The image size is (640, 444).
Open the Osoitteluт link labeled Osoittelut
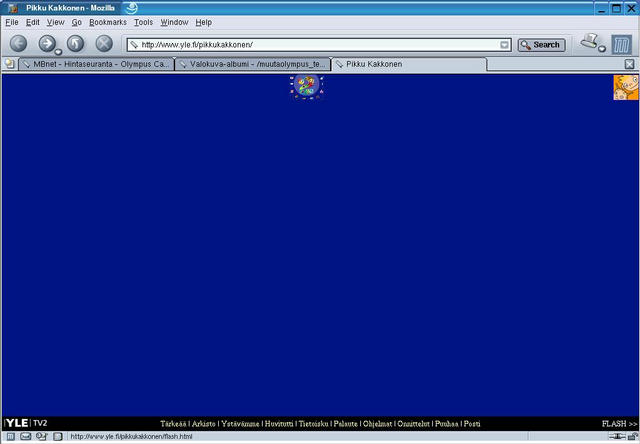[413, 424]
